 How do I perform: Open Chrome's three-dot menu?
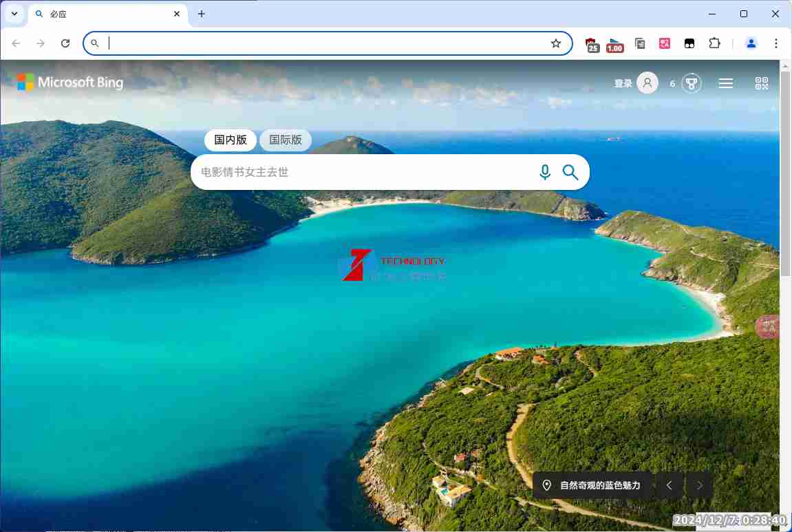tap(776, 43)
